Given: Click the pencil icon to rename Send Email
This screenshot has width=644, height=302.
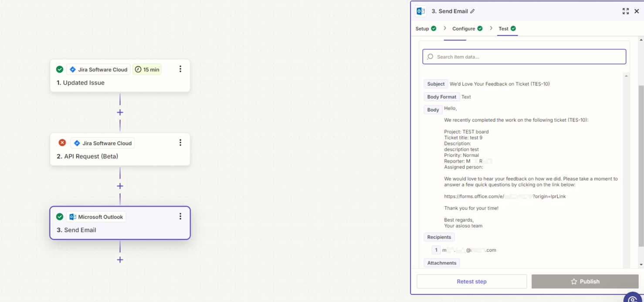Looking at the screenshot, I should 472,11.
